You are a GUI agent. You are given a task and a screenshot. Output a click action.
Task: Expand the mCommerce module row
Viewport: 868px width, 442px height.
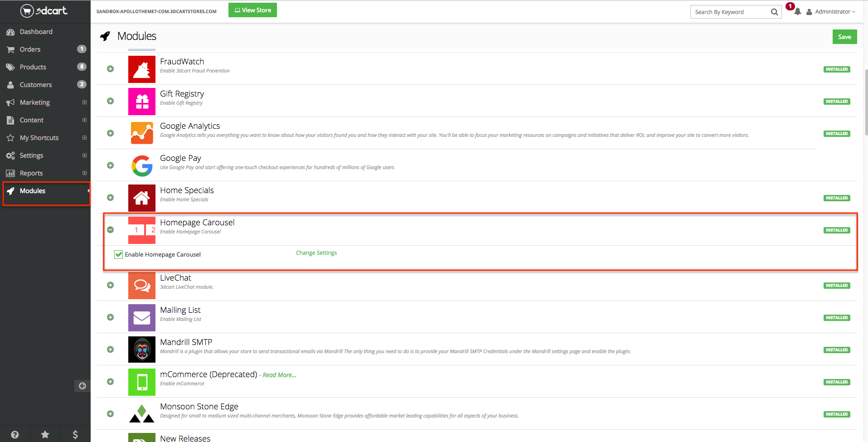(110, 382)
